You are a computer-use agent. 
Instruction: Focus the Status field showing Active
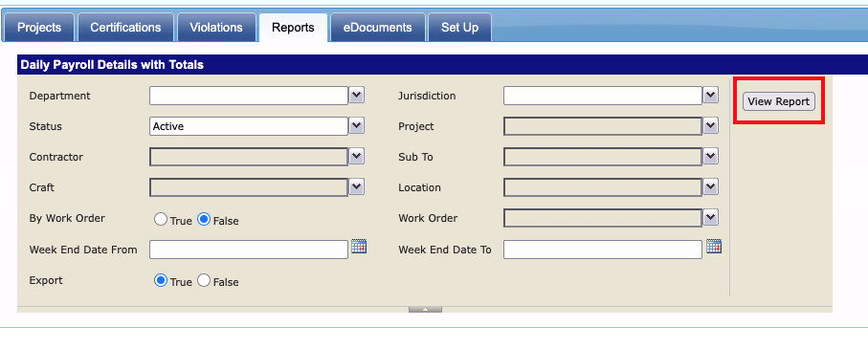click(x=249, y=126)
